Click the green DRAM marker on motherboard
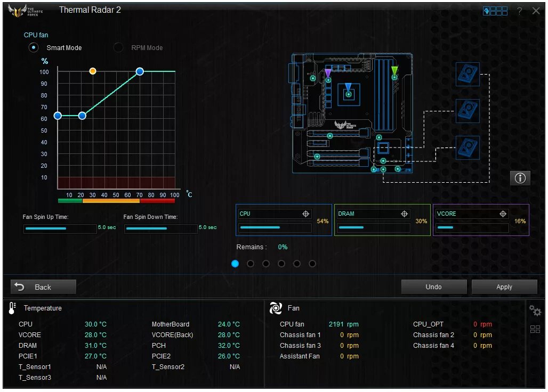Image resolution: width=548 pixels, height=392 pixels. 394,71
